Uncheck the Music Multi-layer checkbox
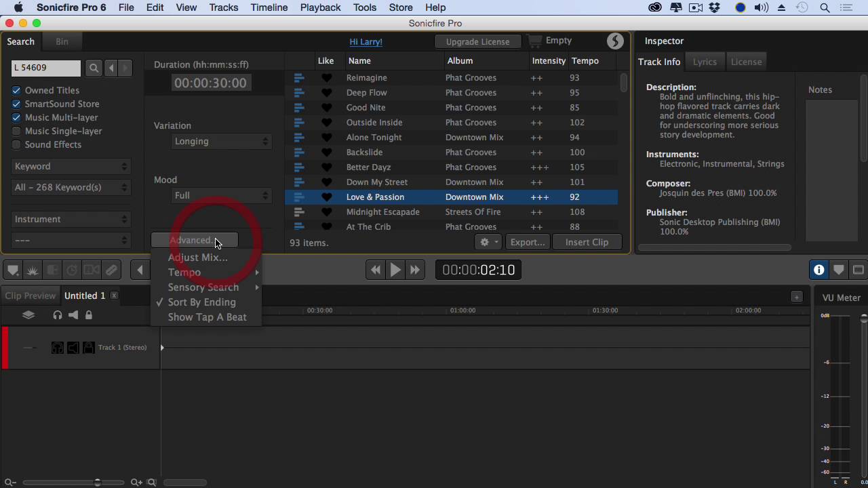Screen dimensions: 868x488 [x=16, y=118]
